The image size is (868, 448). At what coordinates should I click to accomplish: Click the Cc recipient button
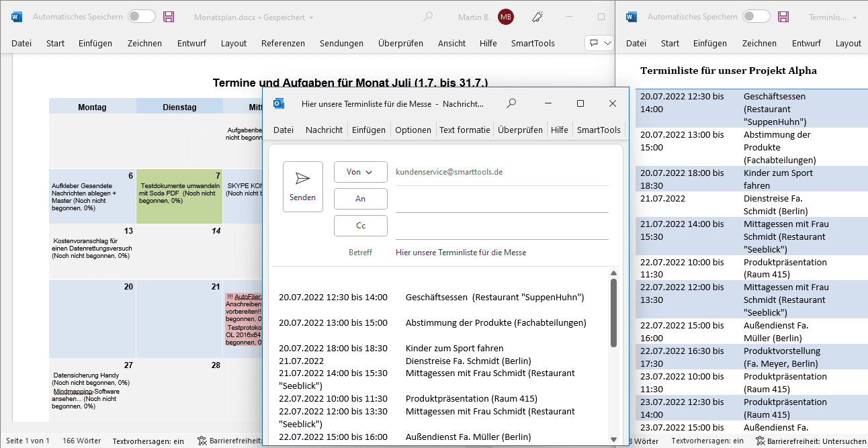(361, 226)
